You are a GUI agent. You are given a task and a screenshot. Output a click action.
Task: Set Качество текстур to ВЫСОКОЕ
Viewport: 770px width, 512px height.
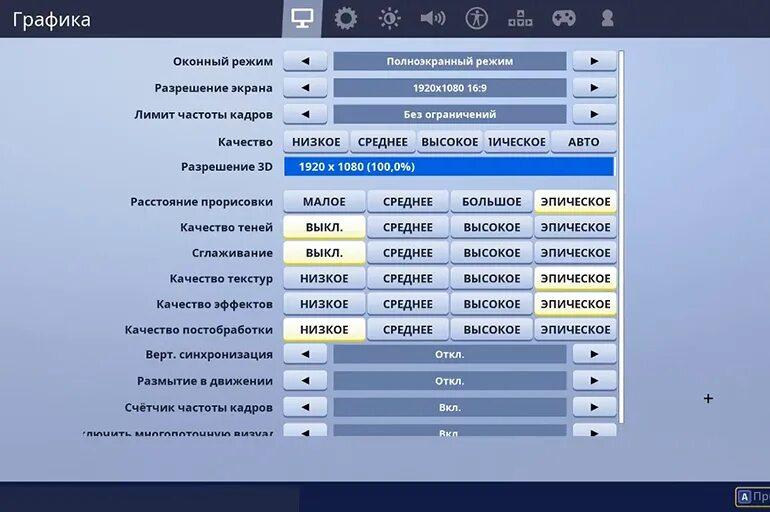click(x=492, y=278)
